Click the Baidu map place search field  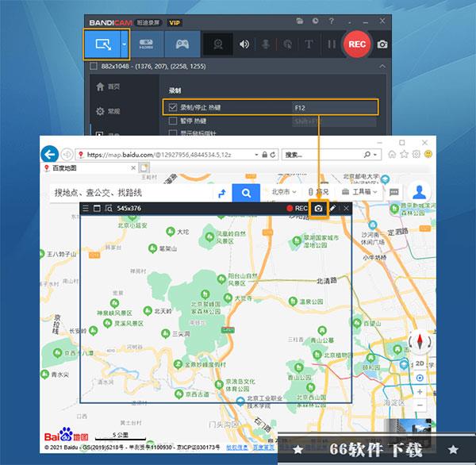click(x=131, y=193)
